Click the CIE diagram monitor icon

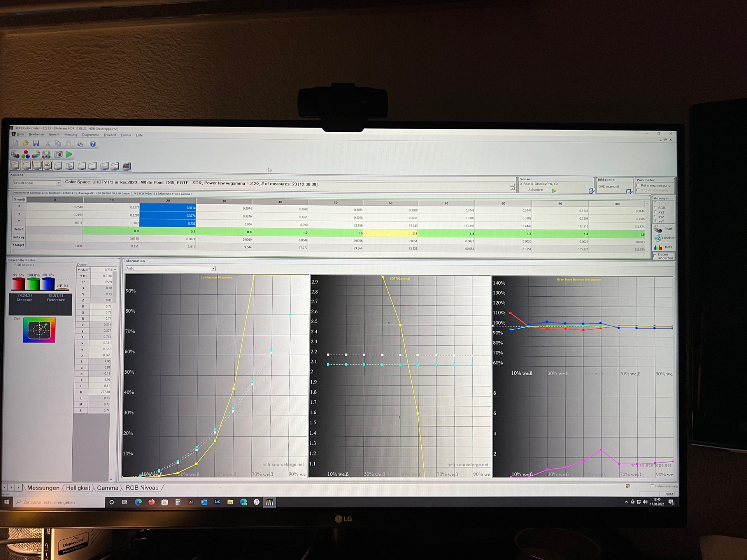click(70, 166)
